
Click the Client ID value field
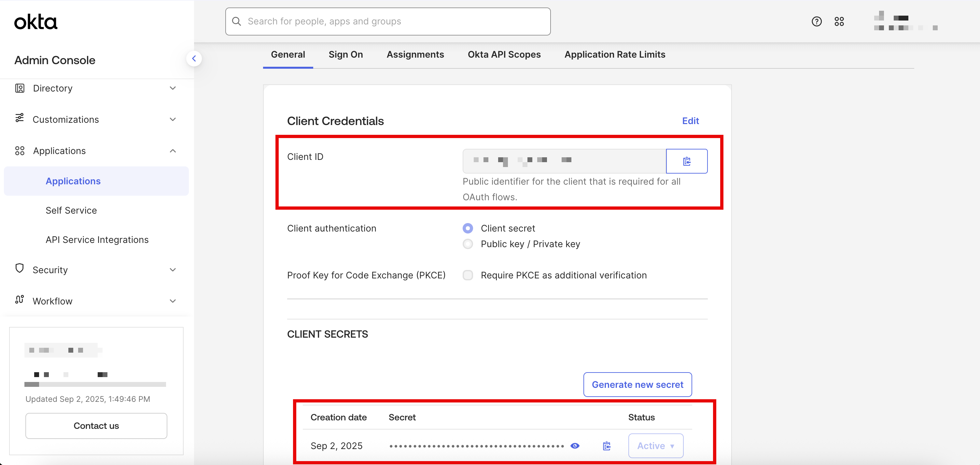[564, 161]
